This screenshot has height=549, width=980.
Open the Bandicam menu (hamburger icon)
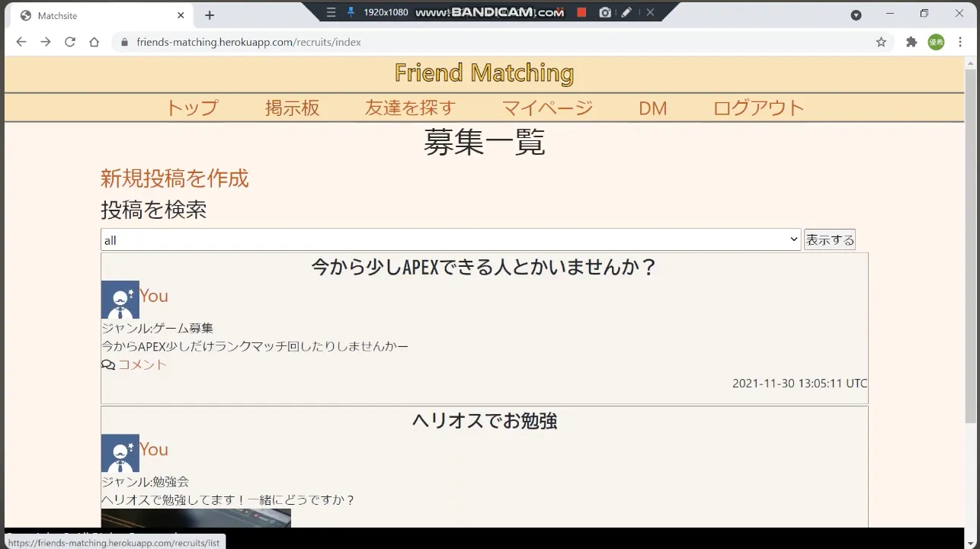point(331,12)
